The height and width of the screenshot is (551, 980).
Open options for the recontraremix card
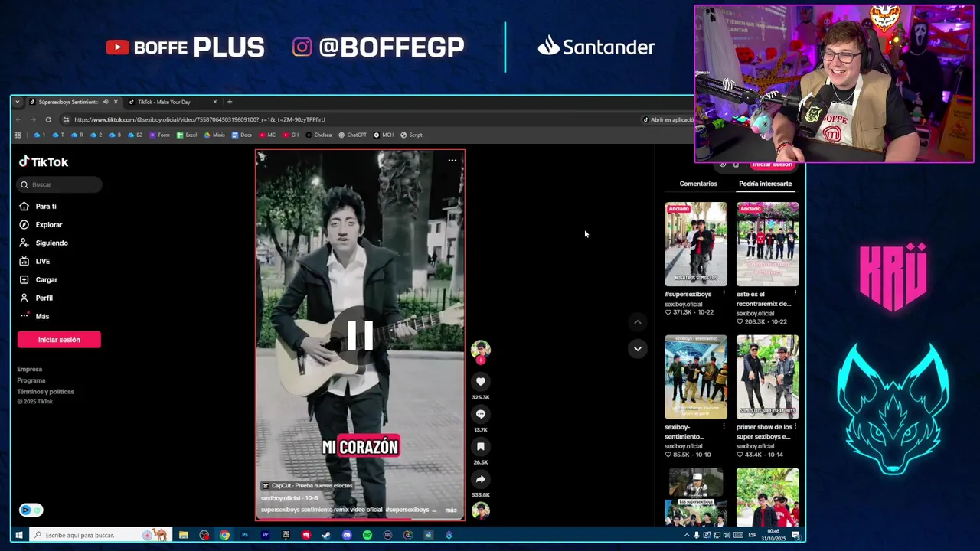tap(795, 294)
